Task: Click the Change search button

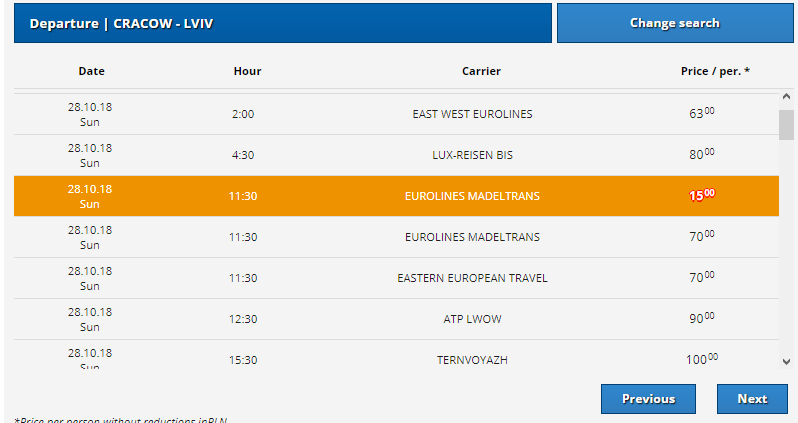Action: [x=674, y=23]
